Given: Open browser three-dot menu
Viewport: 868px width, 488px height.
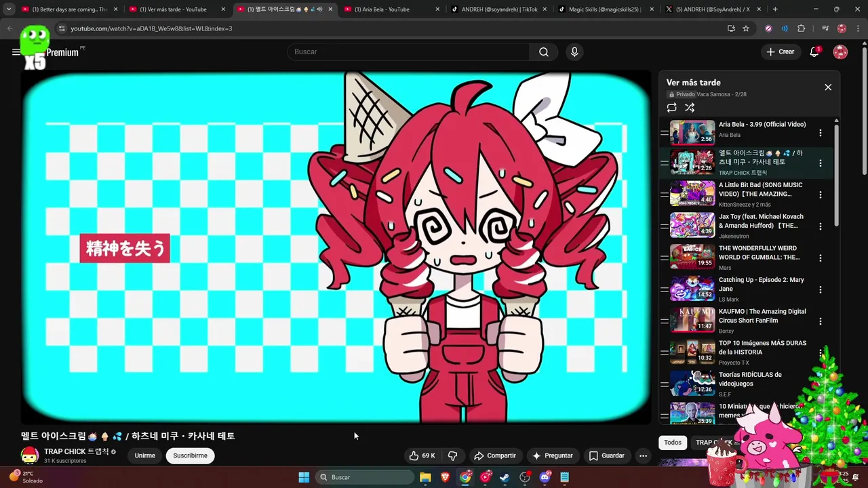Looking at the screenshot, I should pyautogui.click(x=859, y=28).
